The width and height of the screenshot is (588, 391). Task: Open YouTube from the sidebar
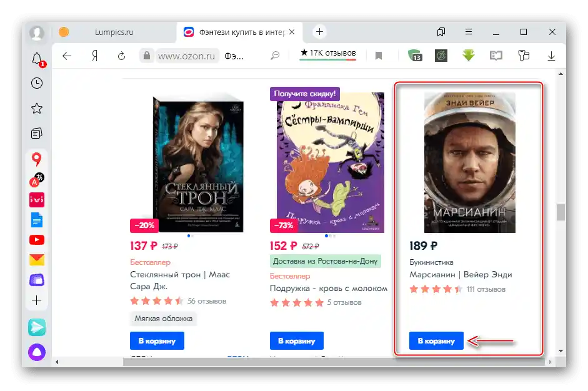tap(37, 240)
